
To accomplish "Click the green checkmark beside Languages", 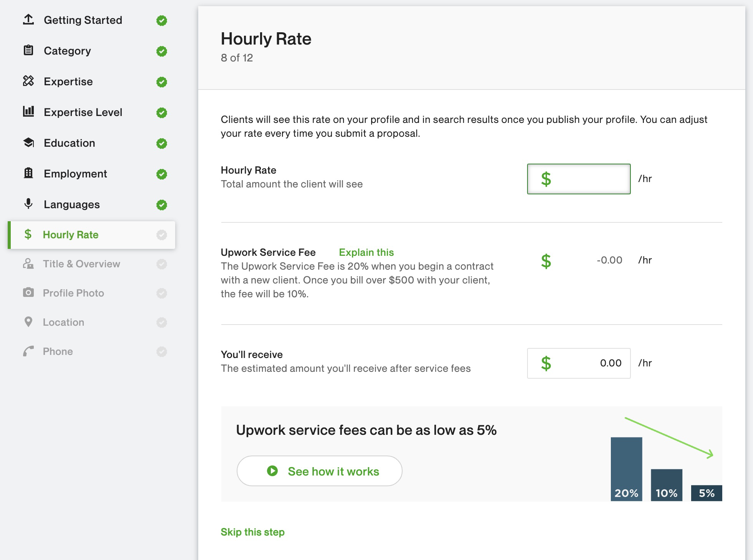I will click(162, 205).
